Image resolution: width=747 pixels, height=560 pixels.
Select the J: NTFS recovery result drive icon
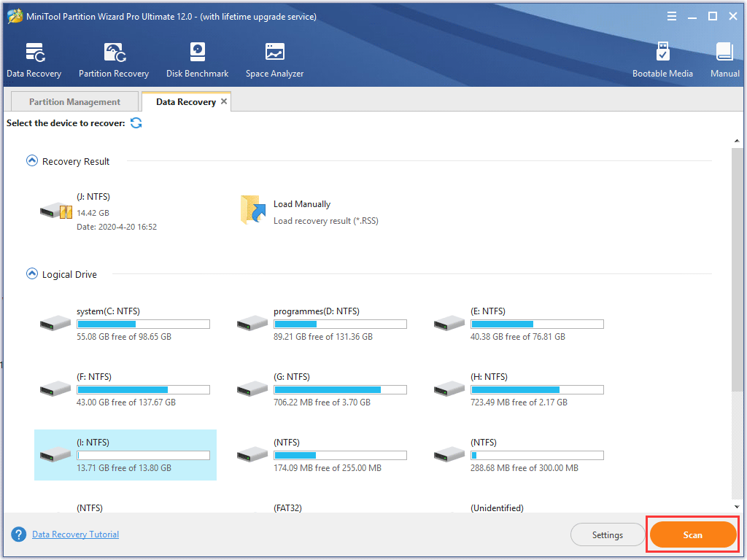click(55, 211)
